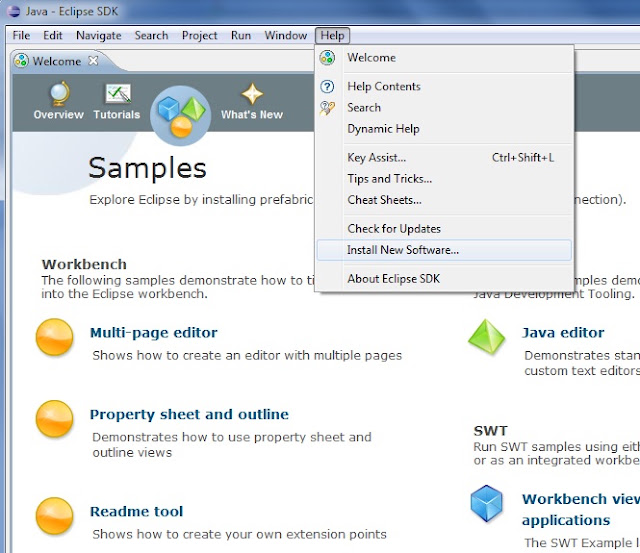Click the What's New label
This screenshot has height=553, width=640.
[252, 115]
